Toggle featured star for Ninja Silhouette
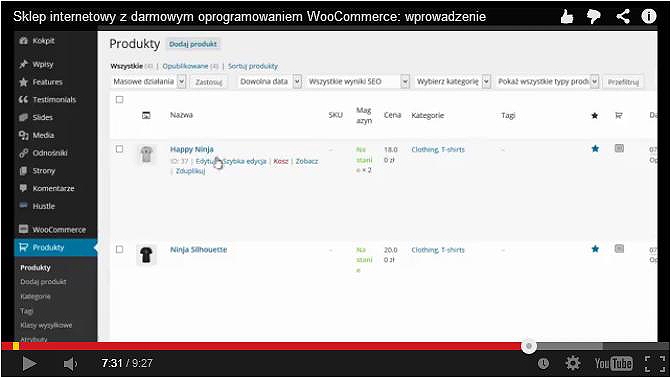671x378 pixels. (x=595, y=249)
